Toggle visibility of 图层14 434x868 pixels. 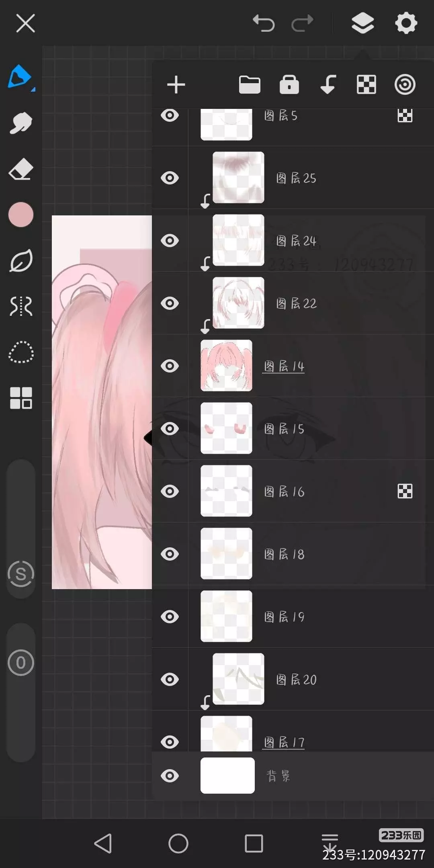click(170, 366)
